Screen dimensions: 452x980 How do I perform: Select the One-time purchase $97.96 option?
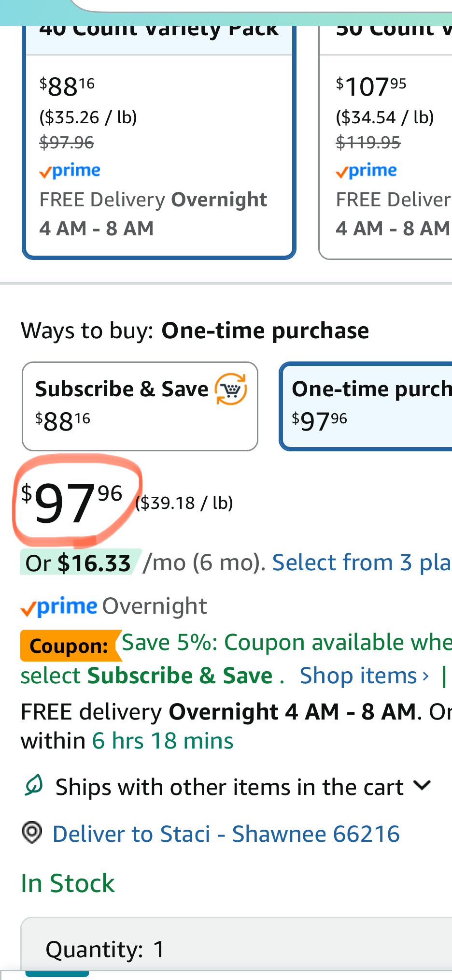coord(366,406)
